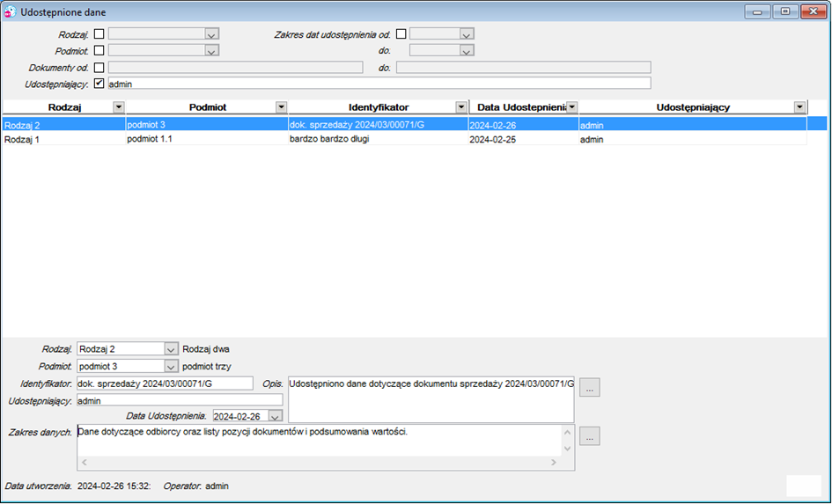Image resolution: width=832 pixels, height=504 pixels.
Task: Click inside the Zakres danych text area
Action: pos(319,441)
